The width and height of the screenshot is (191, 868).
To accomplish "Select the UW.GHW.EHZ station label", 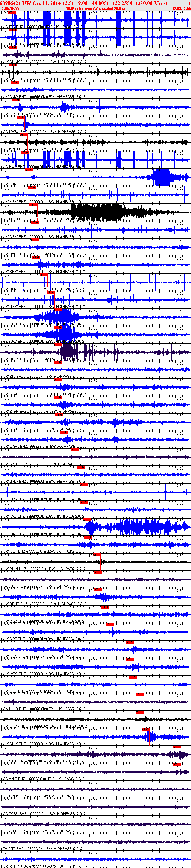I will point(15,482).
